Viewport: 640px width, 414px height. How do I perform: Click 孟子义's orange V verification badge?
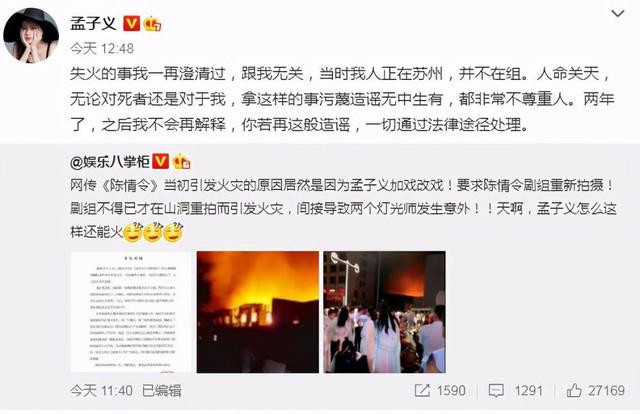tap(131, 24)
